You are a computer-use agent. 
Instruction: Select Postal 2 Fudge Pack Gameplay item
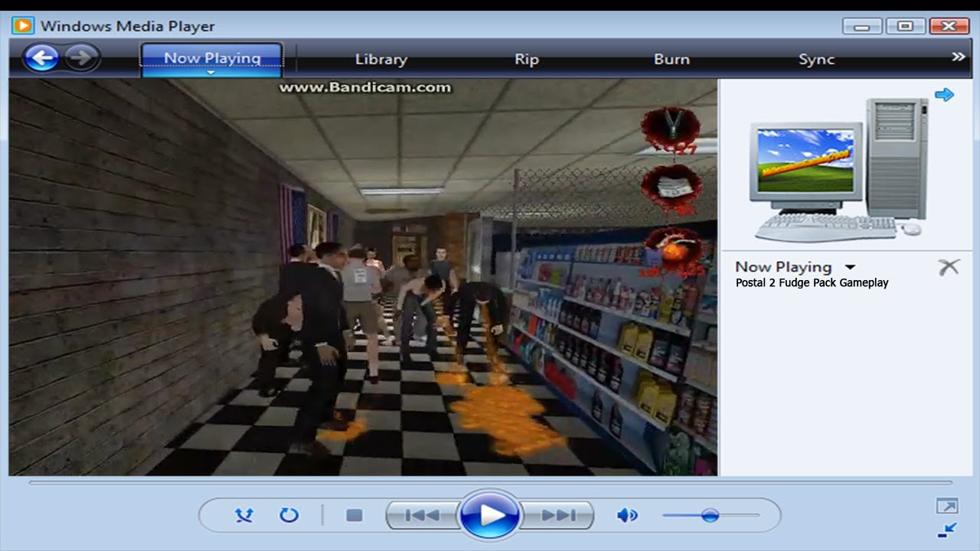(x=812, y=282)
